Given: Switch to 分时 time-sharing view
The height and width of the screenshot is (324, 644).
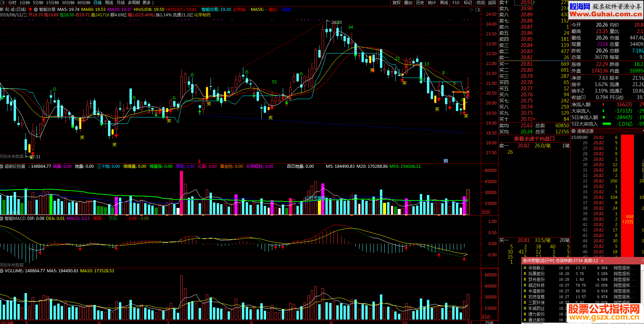Looking at the screenshot, I should click(x=12, y=2).
